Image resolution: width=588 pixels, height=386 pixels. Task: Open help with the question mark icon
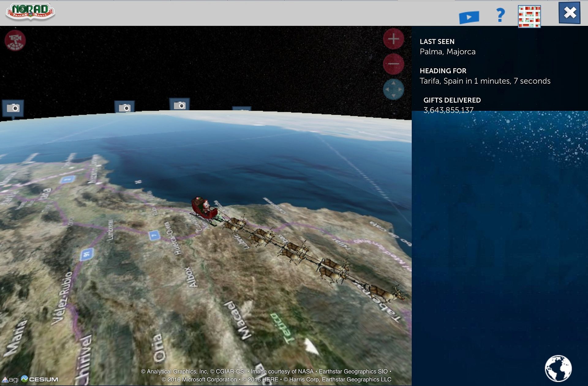coord(500,15)
